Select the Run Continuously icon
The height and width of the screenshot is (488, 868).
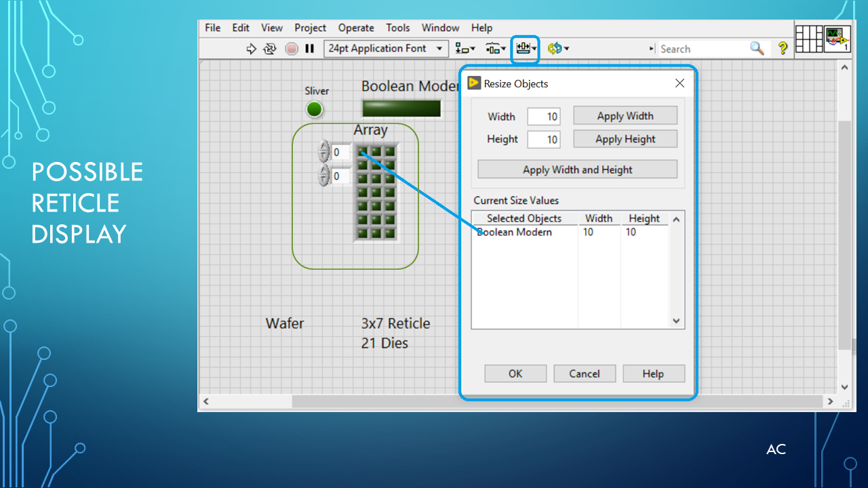tap(270, 48)
